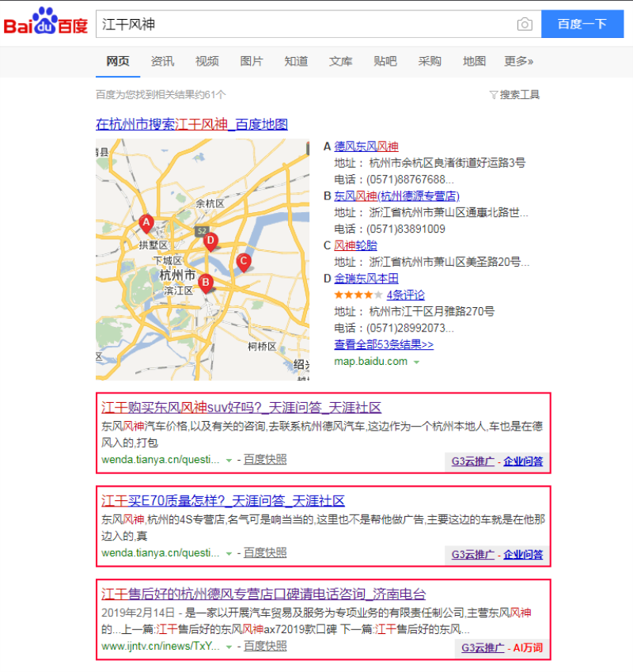Click the result count text 百度为您找到相关结果约61个
This screenshot has height=672, width=633.
[161, 95]
